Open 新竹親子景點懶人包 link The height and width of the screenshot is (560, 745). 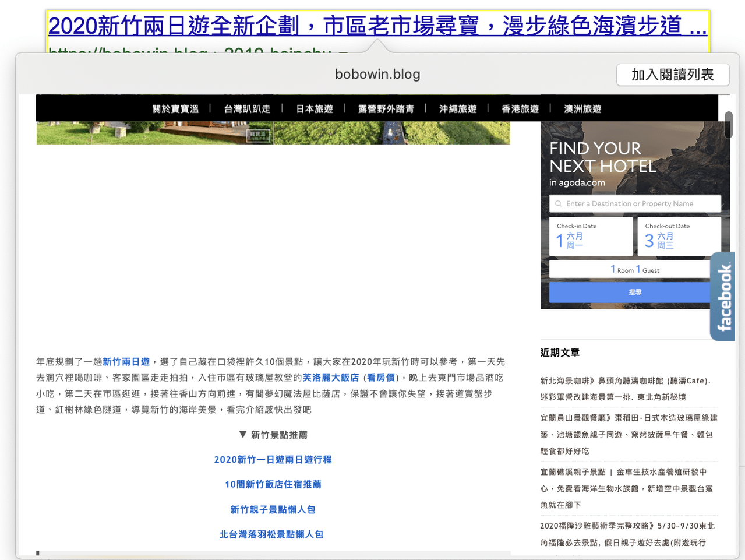273,510
